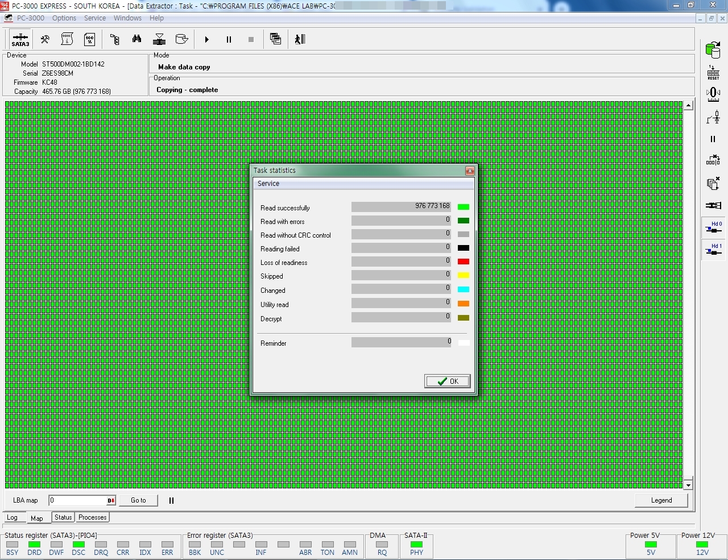Open the tree structure toolbar icon
The height and width of the screenshot is (560, 728).
[x=114, y=39]
